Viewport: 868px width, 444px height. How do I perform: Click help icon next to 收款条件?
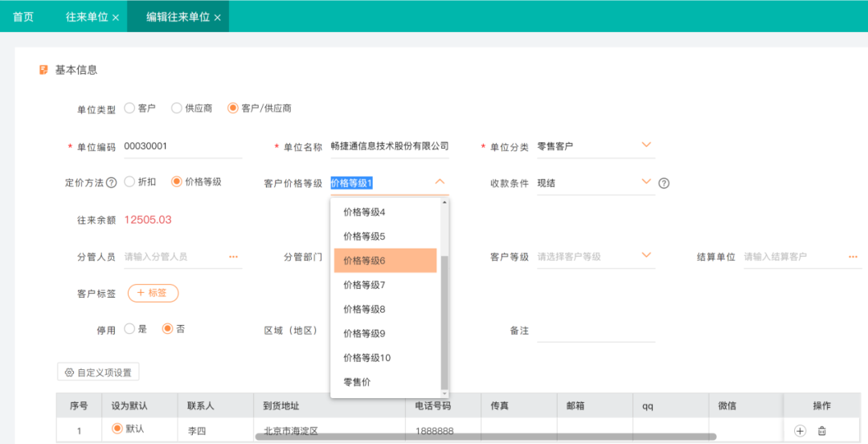coord(664,183)
